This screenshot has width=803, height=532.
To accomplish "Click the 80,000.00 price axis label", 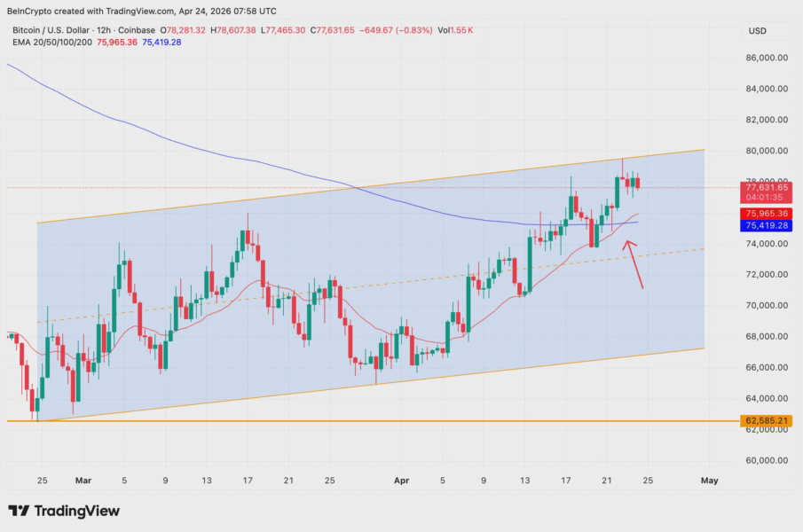I will (767, 151).
